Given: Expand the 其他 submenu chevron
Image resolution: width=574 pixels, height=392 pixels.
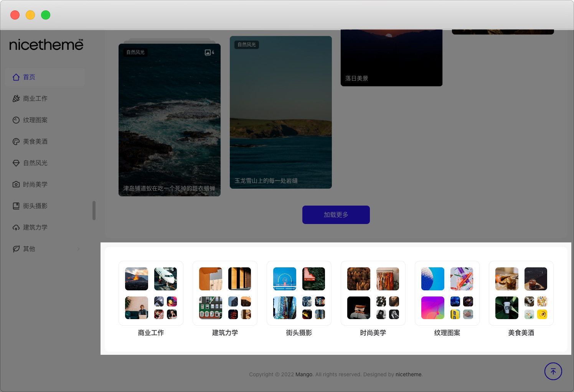Looking at the screenshot, I should 78,249.
